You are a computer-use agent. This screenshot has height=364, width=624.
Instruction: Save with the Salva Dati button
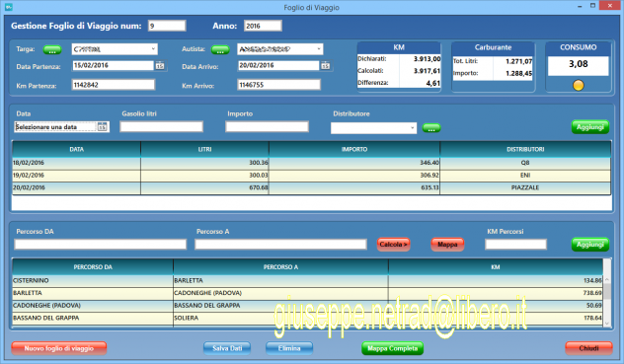click(x=227, y=348)
